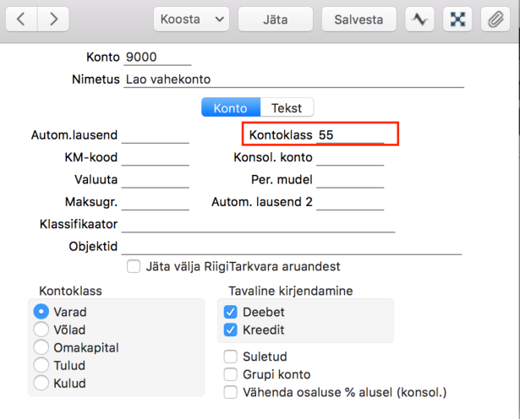
Task: Click the Konto number field
Action: (157, 57)
